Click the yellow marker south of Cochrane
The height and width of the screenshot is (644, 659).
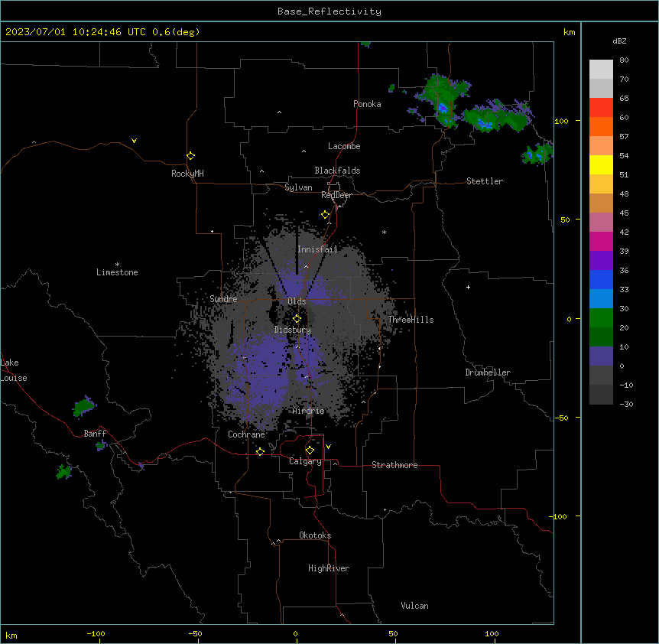click(x=260, y=451)
